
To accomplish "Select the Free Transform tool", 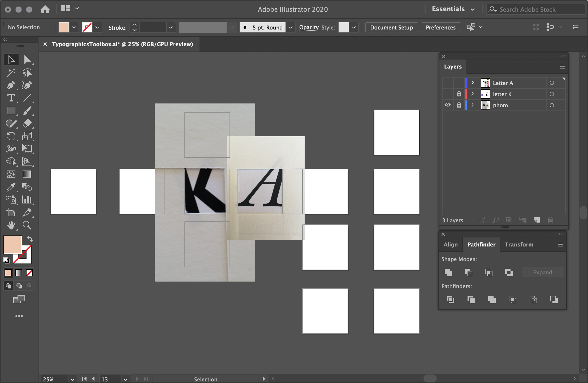I will [x=27, y=148].
